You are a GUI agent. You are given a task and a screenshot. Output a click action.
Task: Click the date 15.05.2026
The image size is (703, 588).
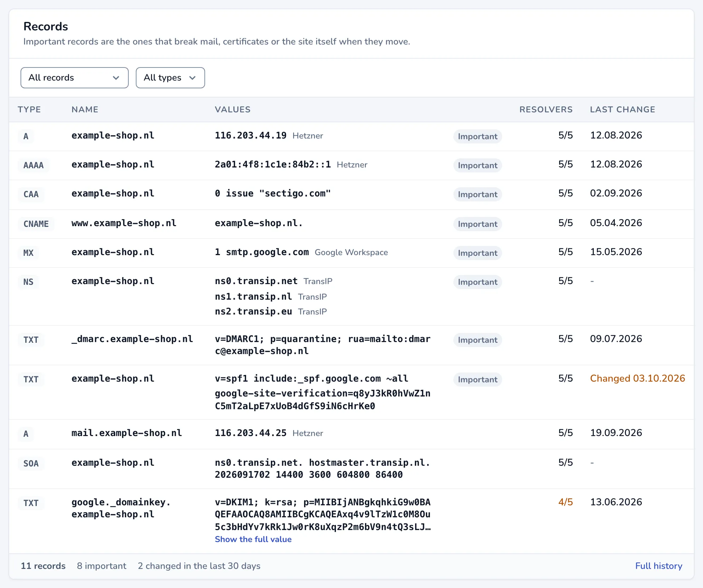[616, 252]
